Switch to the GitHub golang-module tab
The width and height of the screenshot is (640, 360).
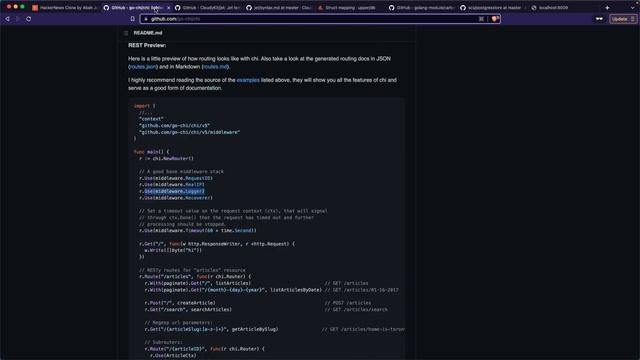pos(422,8)
